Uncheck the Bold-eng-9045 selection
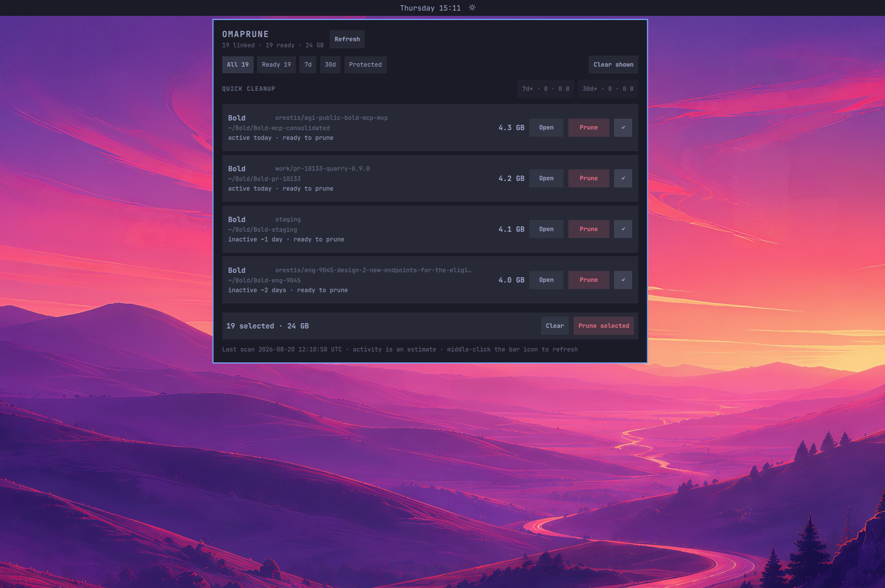 click(623, 280)
